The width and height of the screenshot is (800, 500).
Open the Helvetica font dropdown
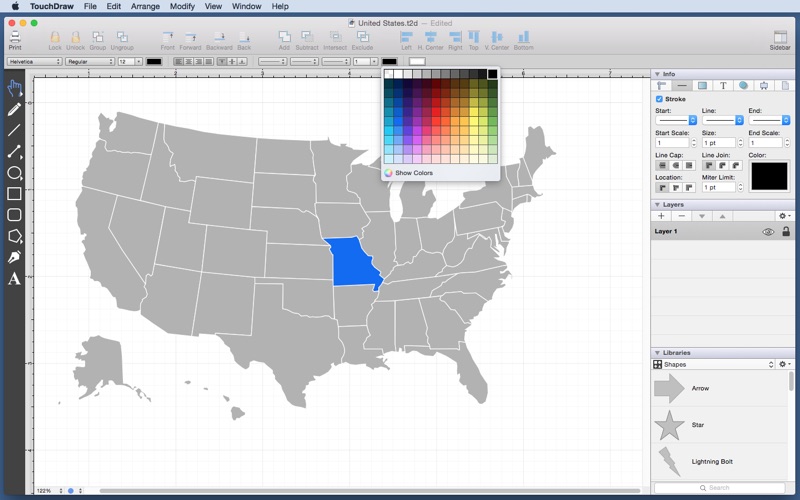[x=35, y=62]
